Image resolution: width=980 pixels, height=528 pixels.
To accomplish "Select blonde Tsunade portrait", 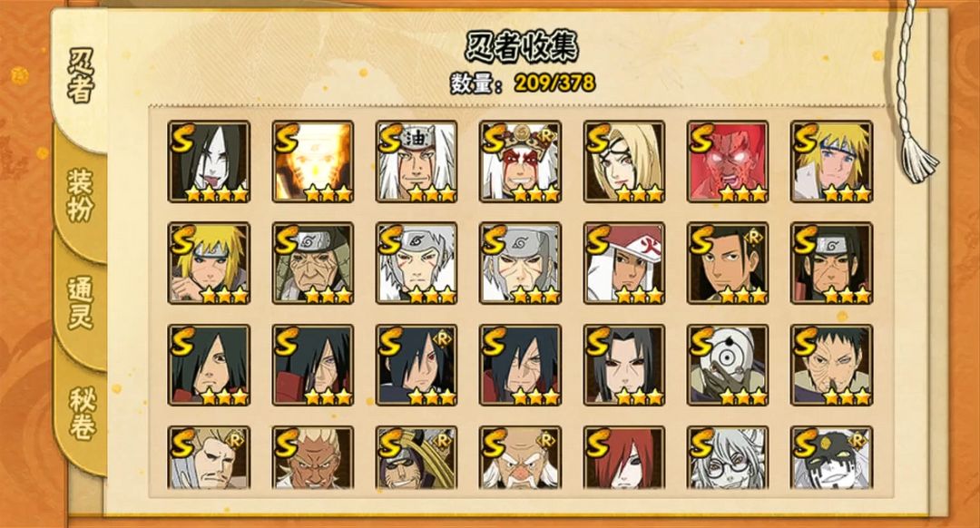I will (623, 161).
